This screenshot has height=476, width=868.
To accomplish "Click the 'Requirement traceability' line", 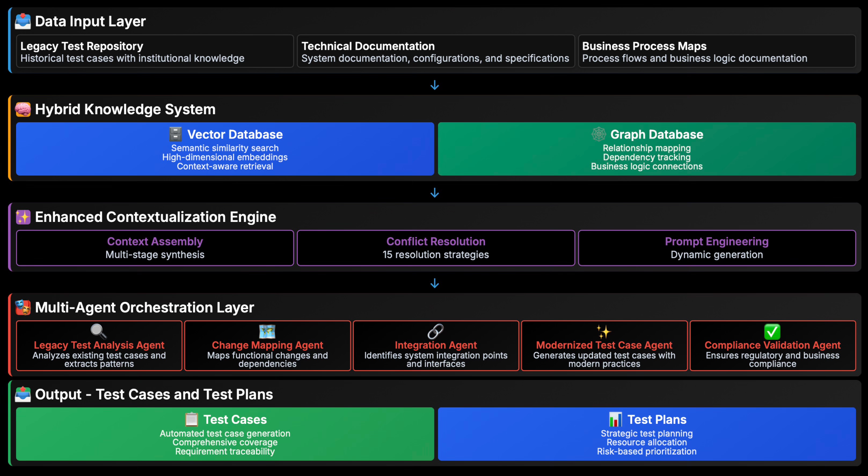I will pyautogui.click(x=225, y=451).
